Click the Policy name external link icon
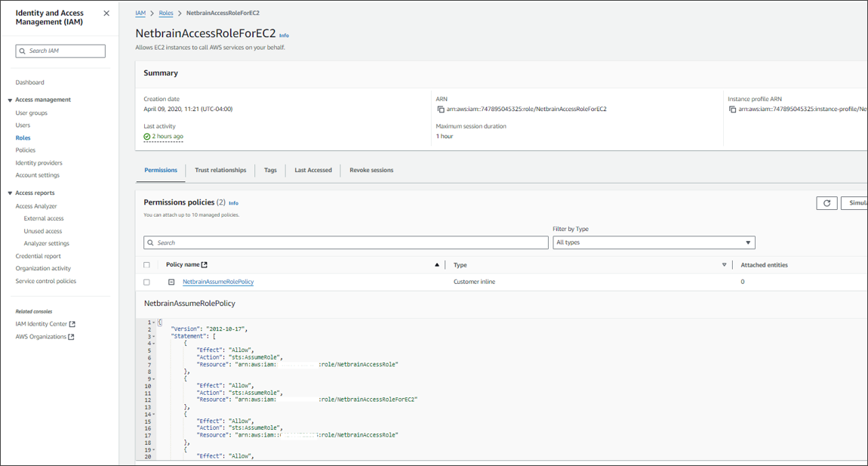 pyautogui.click(x=204, y=265)
